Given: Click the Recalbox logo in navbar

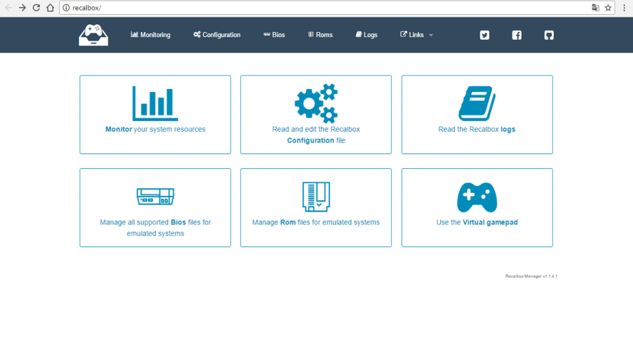Looking at the screenshot, I should click(x=93, y=35).
